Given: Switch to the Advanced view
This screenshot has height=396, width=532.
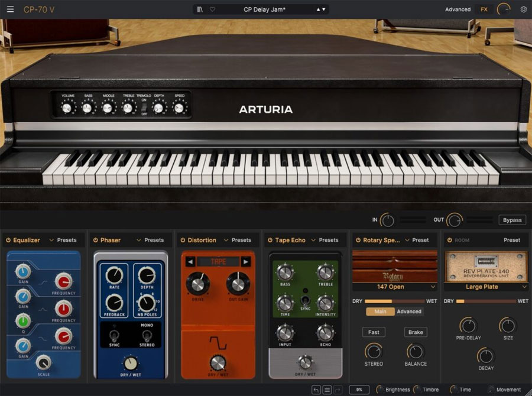Looking at the screenshot, I should (458, 9).
